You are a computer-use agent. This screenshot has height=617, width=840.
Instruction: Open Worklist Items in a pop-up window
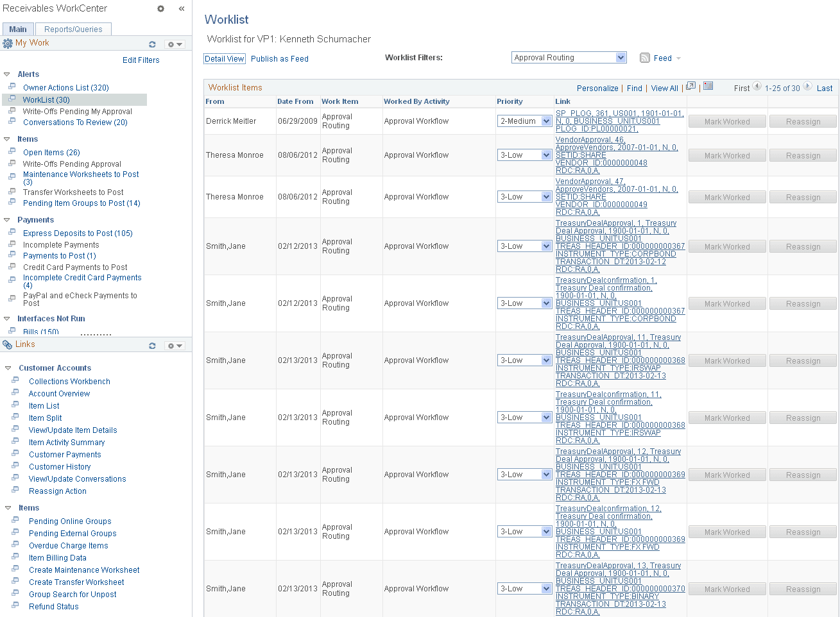click(x=691, y=85)
